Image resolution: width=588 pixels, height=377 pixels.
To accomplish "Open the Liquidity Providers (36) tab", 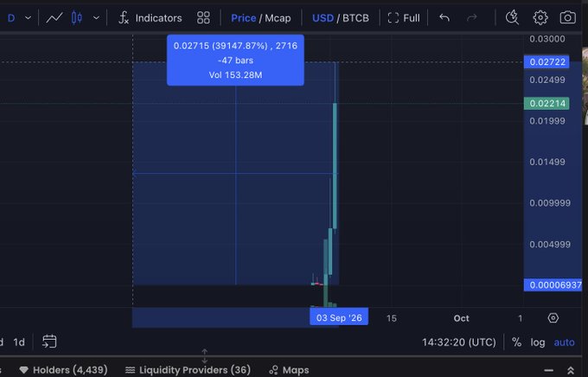I will (x=188, y=370).
